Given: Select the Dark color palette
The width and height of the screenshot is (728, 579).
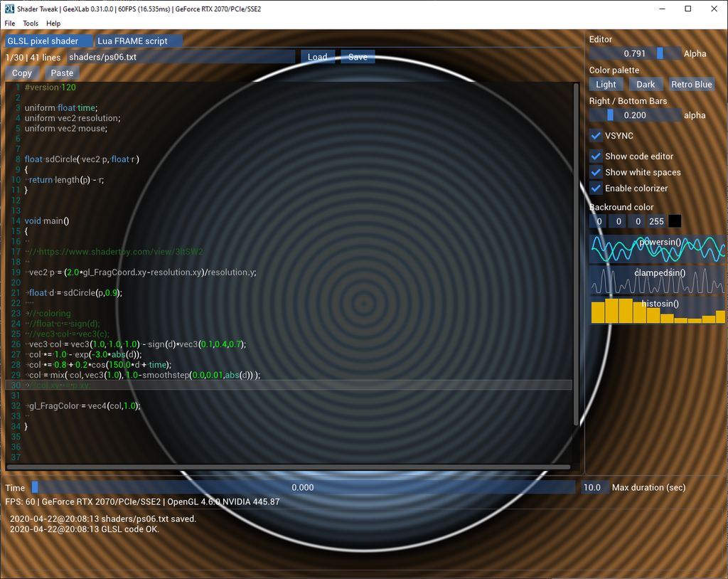Looking at the screenshot, I should click(646, 85).
